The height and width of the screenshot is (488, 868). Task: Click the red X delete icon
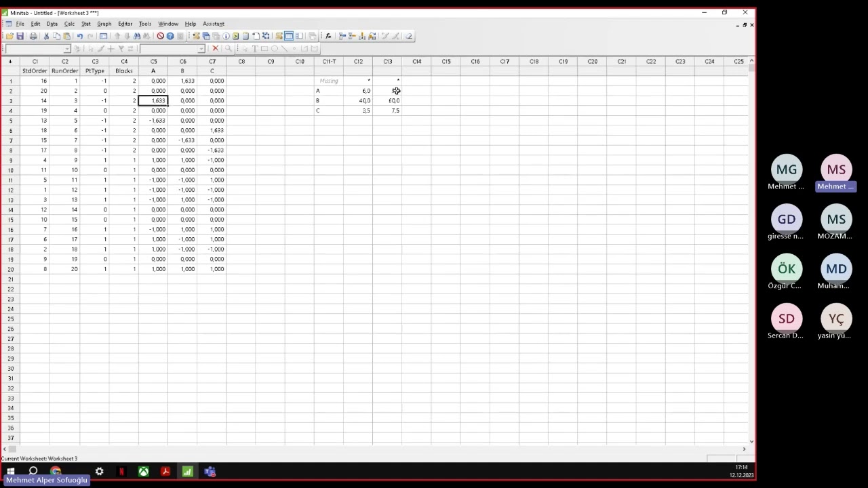(215, 48)
